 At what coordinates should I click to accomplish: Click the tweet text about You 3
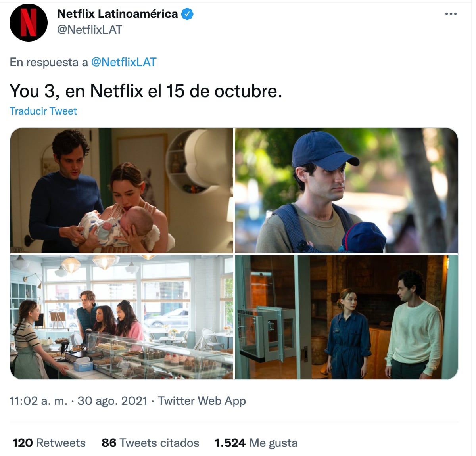click(146, 91)
